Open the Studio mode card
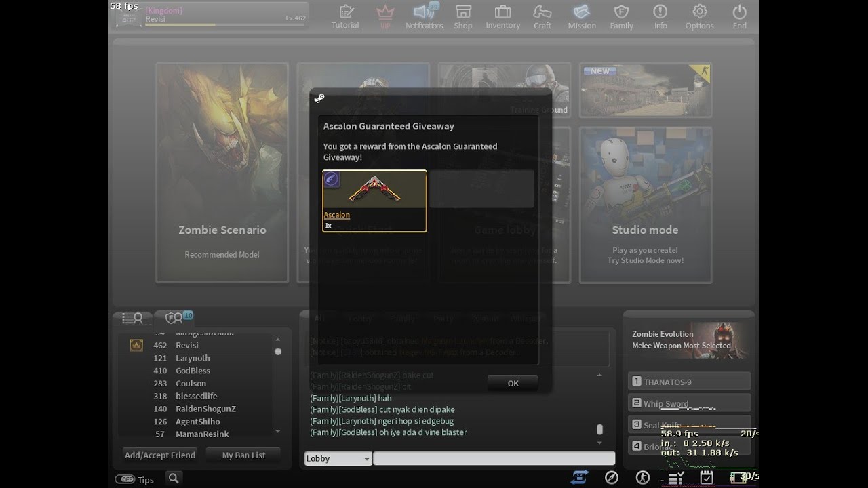This screenshot has height=488, width=868. click(x=645, y=205)
